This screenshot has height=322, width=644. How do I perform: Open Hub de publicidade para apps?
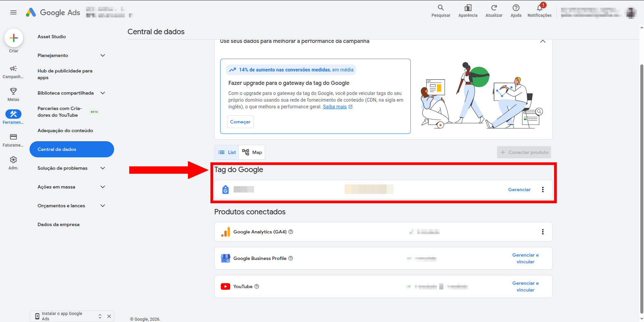coord(65,74)
